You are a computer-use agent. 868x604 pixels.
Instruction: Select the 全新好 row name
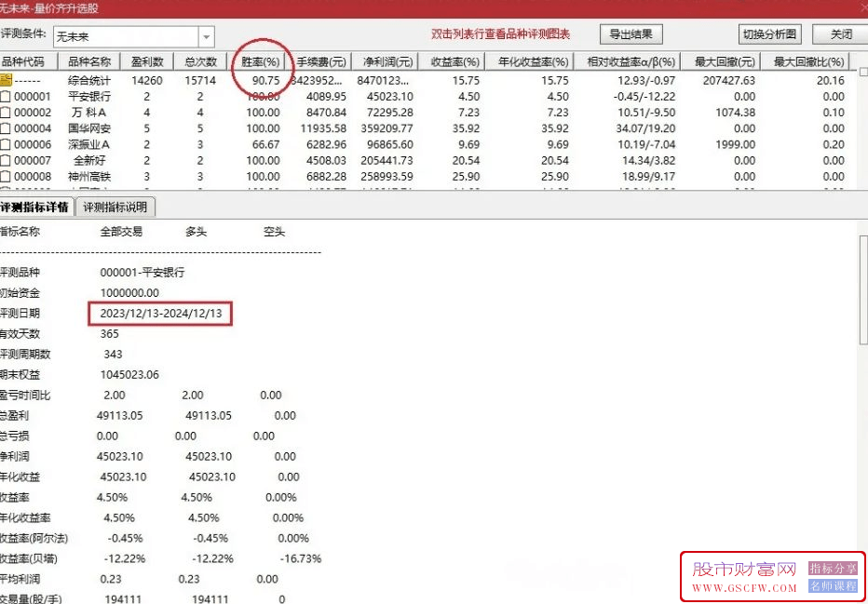[89, 160]
